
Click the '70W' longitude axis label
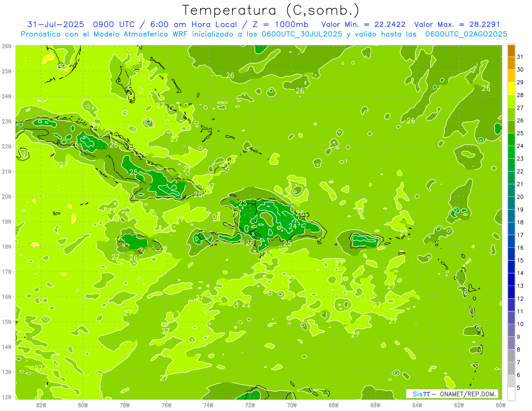point(292,404)
